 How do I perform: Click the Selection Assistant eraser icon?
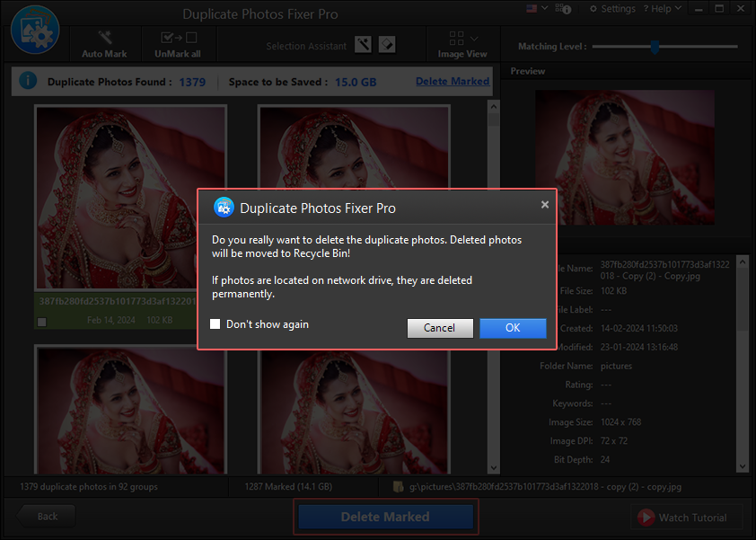[x=387, y=45]
